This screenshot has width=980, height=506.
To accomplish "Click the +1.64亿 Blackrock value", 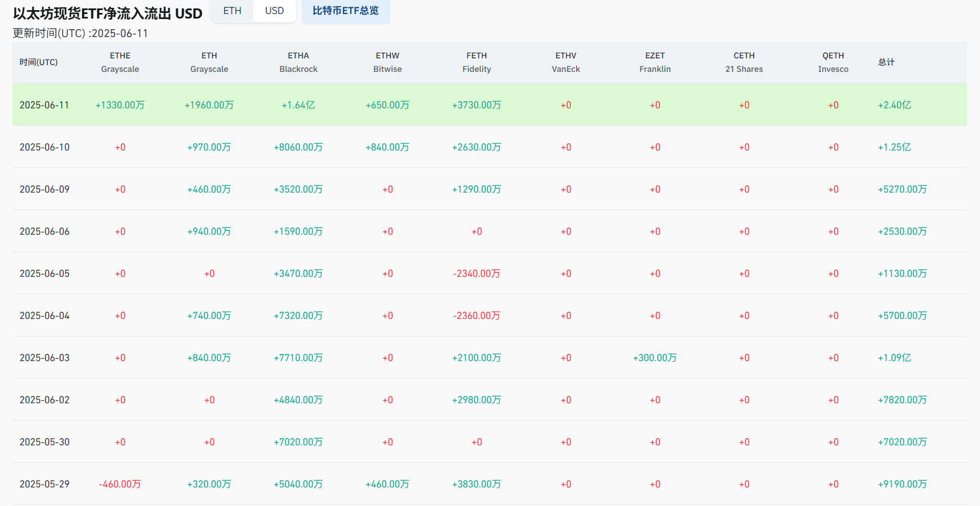I will click(x=298, y=105).
